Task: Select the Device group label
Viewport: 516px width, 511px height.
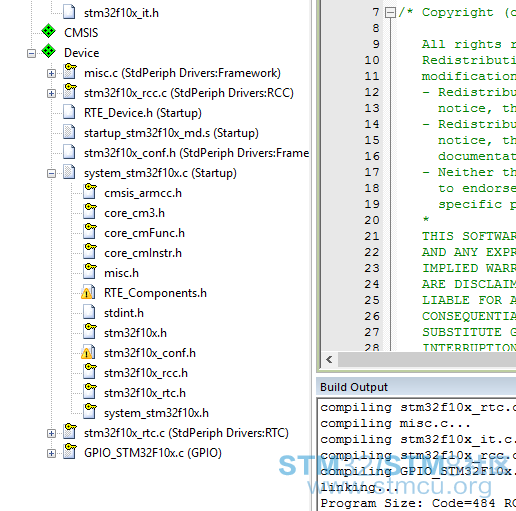Action: (82, 53)
